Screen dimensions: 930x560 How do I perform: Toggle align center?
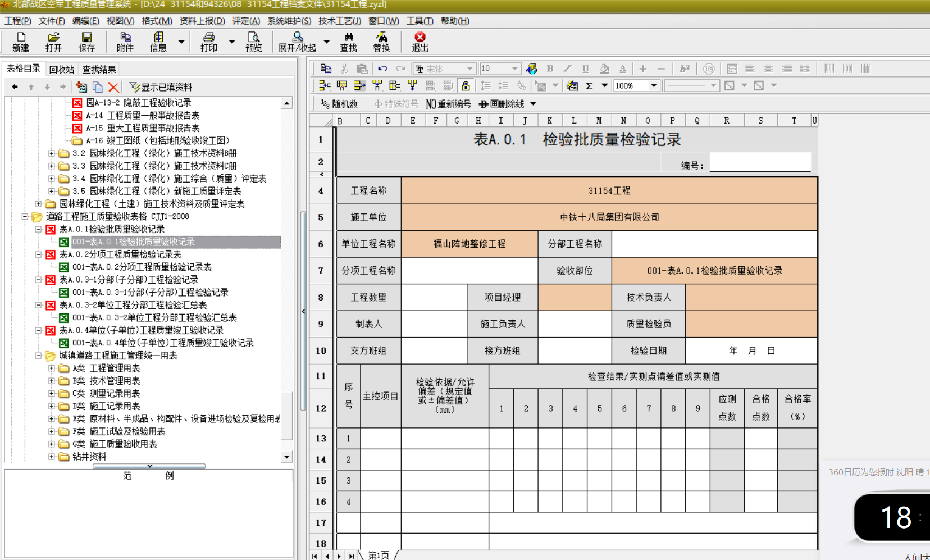[768, 69]
